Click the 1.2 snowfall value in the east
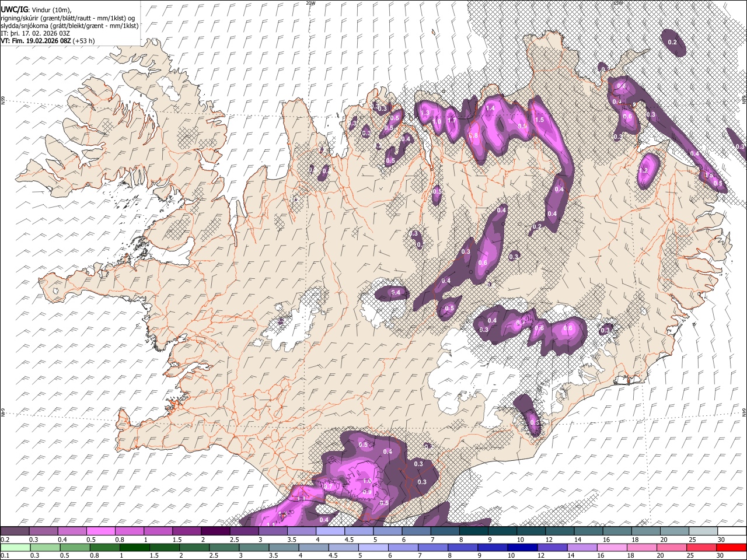The height and width of the screenshot is (560, 747). pos(644,171)
